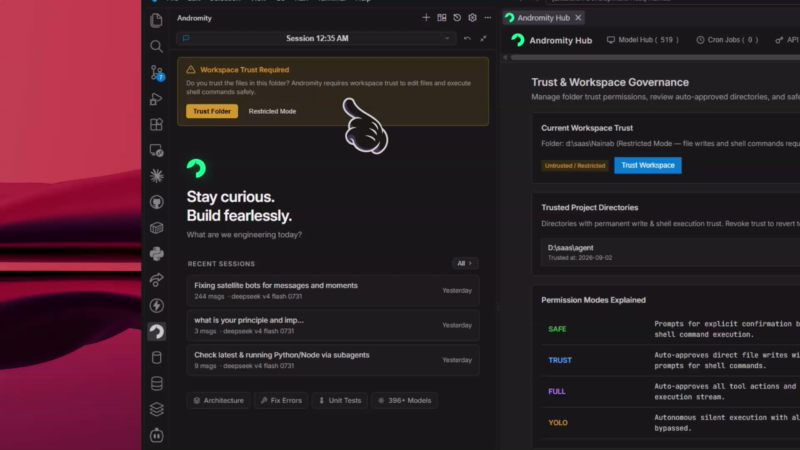800x450 pixels.
Task: Click the TRUST permission mode label
Action: coord(560,360)
